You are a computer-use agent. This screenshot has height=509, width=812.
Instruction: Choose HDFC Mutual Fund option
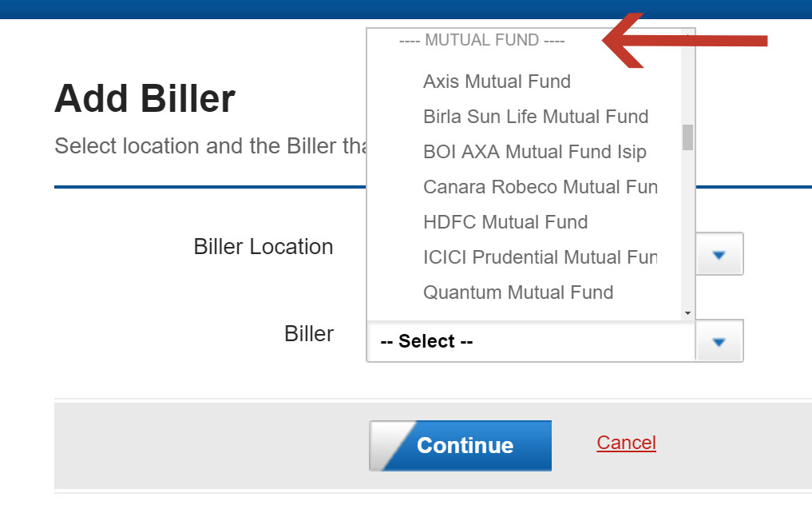(505, 222)
